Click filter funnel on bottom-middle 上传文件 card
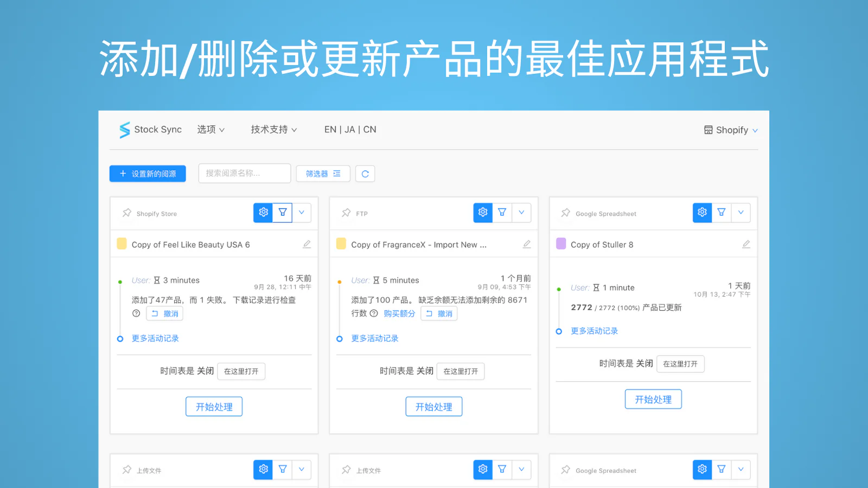The width and height of the screenshot is (868, 488). [502, 470]
